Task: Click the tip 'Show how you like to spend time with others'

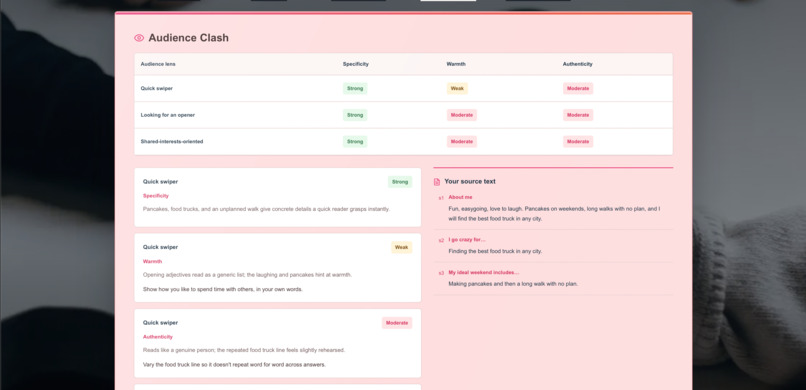Action: [x=223, y=289]
